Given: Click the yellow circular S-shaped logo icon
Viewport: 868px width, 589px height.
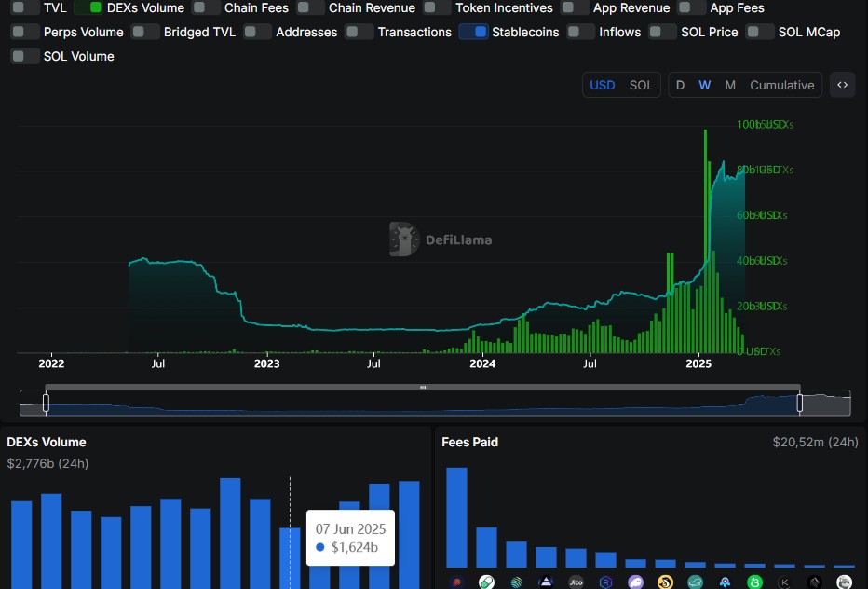Looking at the screenshot, I should pyautogui.click(x=665, y=582).
